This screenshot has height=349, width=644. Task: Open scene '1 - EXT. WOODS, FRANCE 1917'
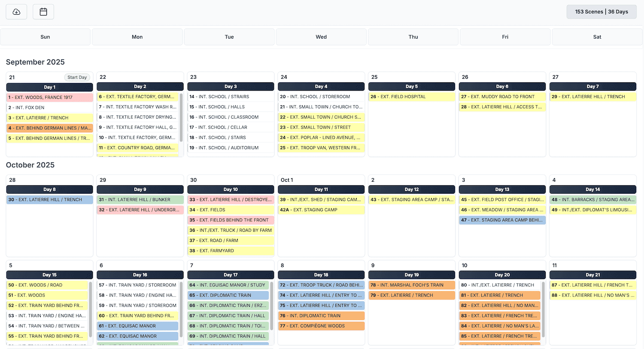pyautogui.click(x=49, y=97)
